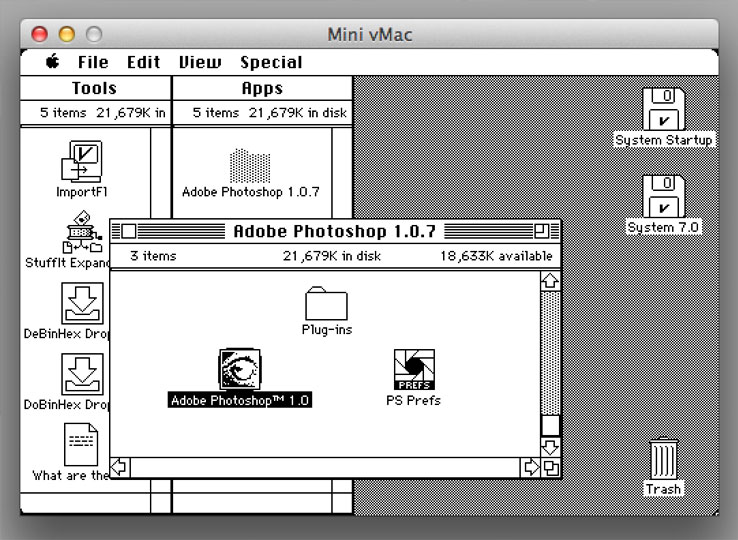Select the Trash icon
This screenshot has height=540, width=738.
coord(664,459)
